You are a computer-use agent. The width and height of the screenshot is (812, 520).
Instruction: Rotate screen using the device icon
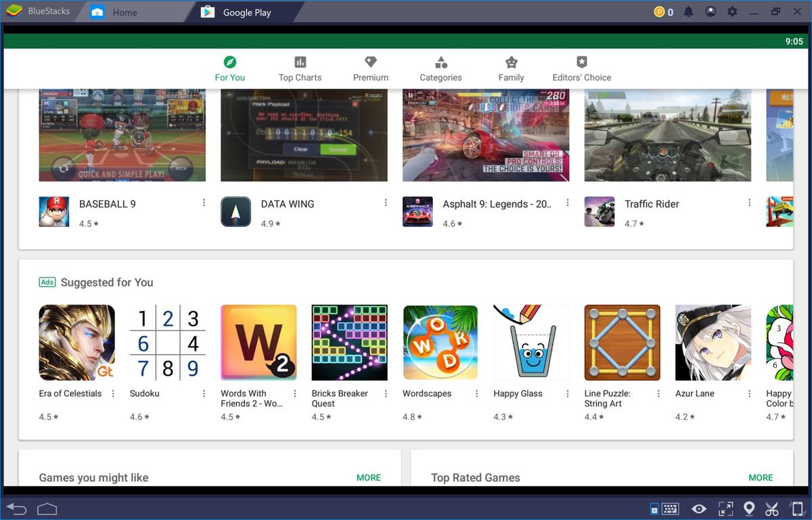coord(796,508)
